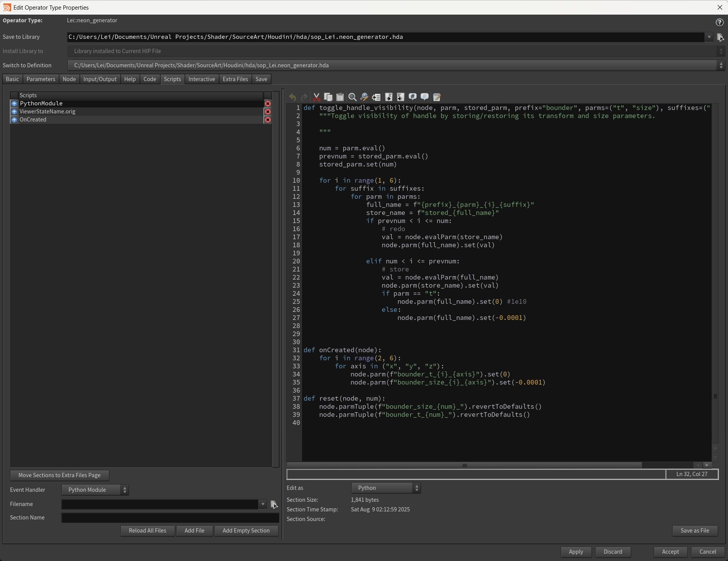Click the redo arrow in the code editor toolbar
728x561 pixels.
(x=304, y=97)
